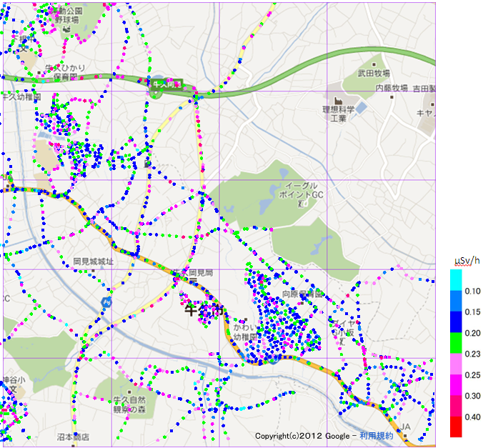Select the stadium icon under 運動公園野球場

pyautogui.click(x=66, y=29)
